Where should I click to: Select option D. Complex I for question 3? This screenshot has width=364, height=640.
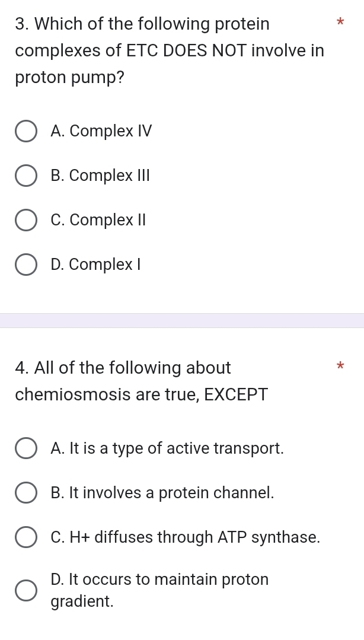point(26,265)
